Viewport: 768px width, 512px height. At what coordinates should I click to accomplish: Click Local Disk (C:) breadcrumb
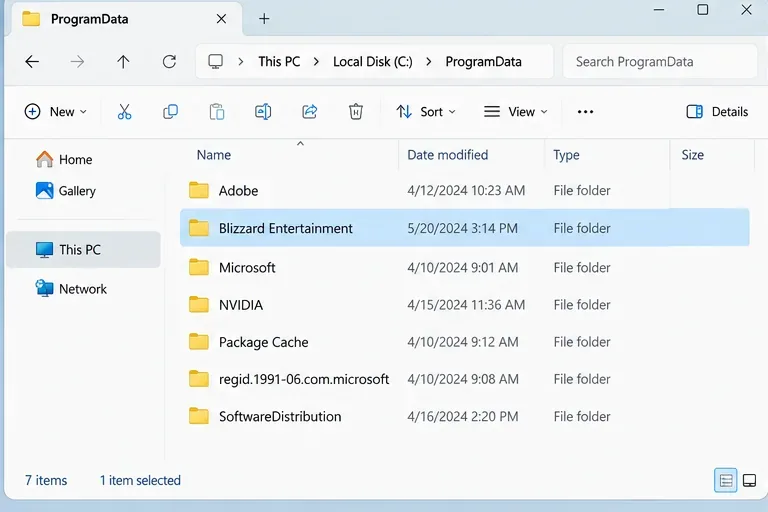[x=373, y=62]
